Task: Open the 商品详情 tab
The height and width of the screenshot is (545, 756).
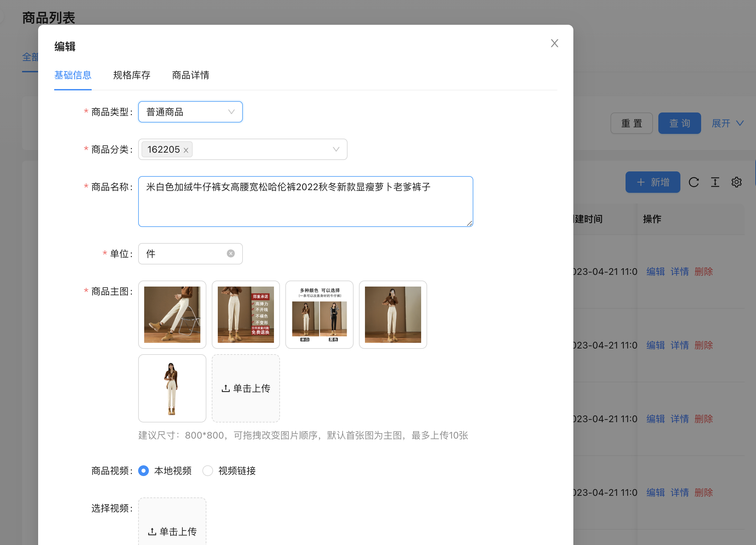Action: 191,75
